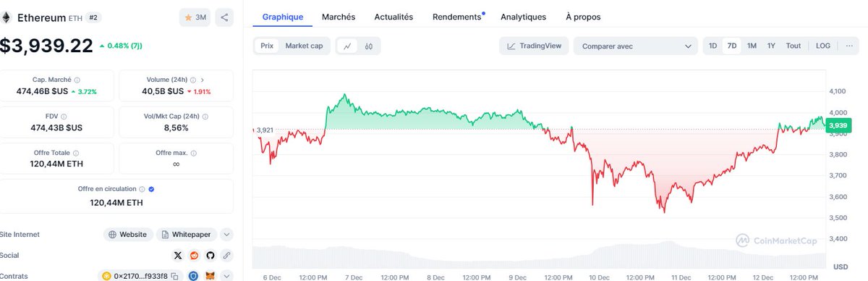Open the Ethereum Whitepaper link
Viewport: 868px width, 281px height.
(x=187, y=235)
